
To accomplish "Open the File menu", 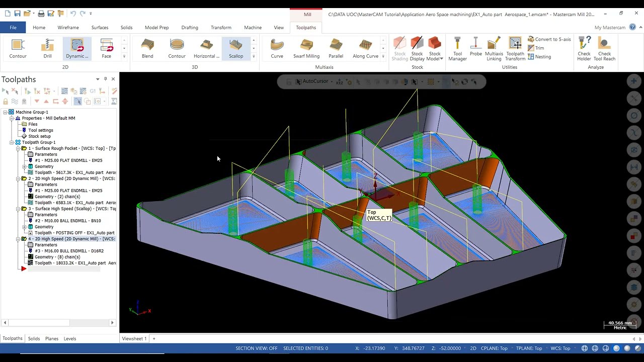I will click(13, 28).
